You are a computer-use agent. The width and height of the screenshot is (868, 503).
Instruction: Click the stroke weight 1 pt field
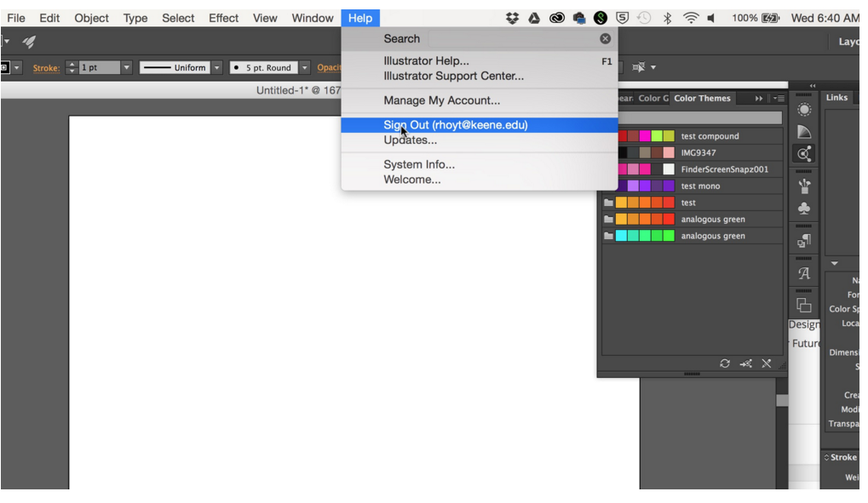tap(100, 67)
